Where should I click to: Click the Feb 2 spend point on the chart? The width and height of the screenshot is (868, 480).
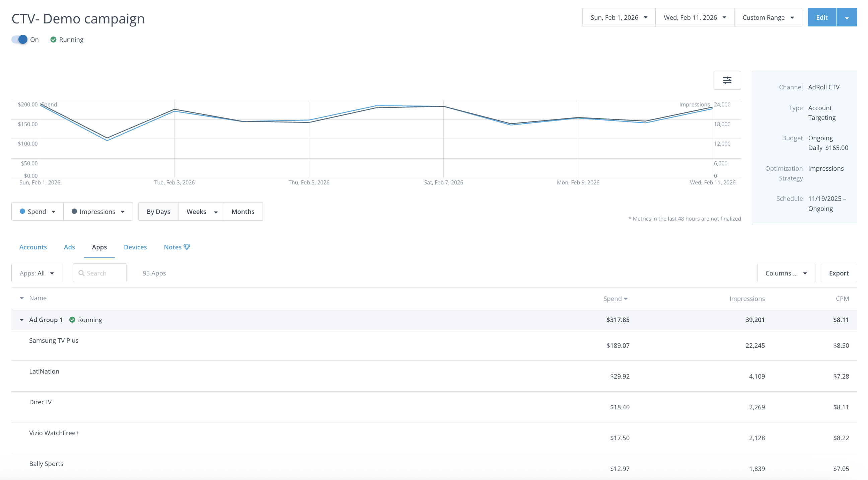107,140
